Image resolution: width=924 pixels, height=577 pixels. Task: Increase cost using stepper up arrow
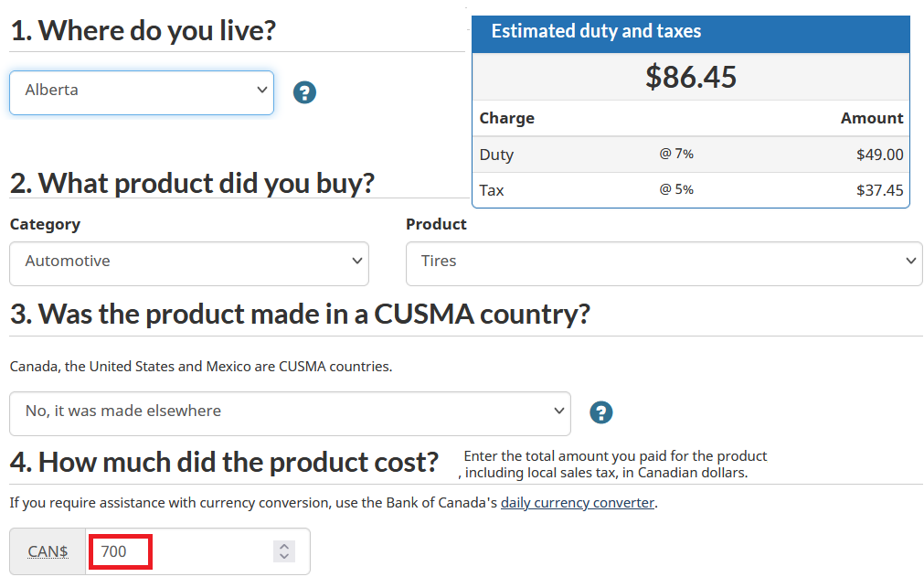[284, 547]
